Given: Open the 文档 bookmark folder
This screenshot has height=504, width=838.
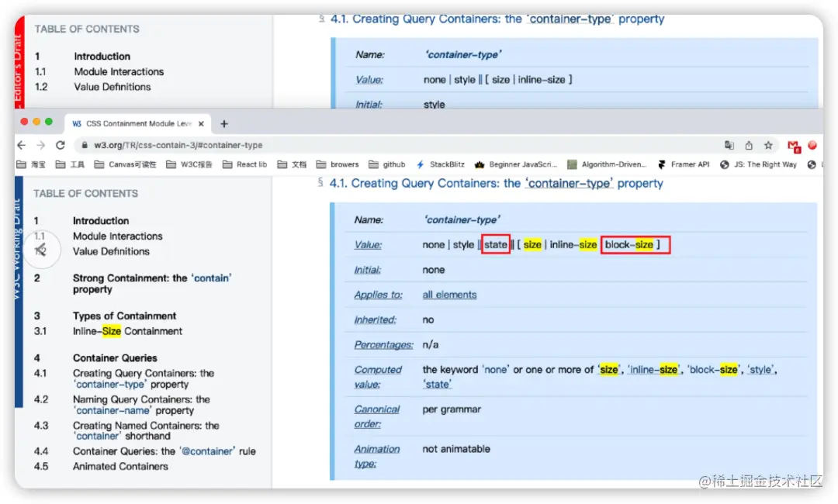Looking at the screenshot, I should [292, 164].
